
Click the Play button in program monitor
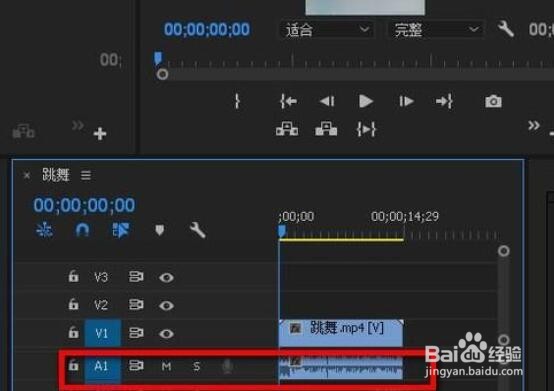tap(366, 101)
